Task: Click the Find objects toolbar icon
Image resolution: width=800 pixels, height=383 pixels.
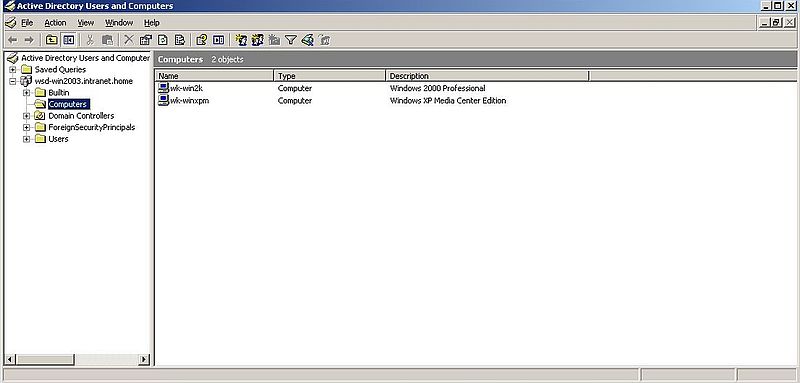Action: tap(307, 40)
